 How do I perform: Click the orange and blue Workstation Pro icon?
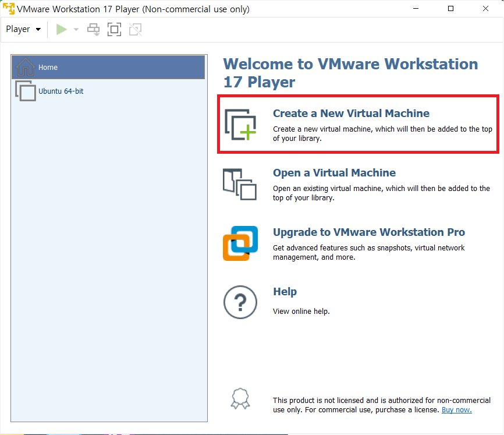(240, 243)
